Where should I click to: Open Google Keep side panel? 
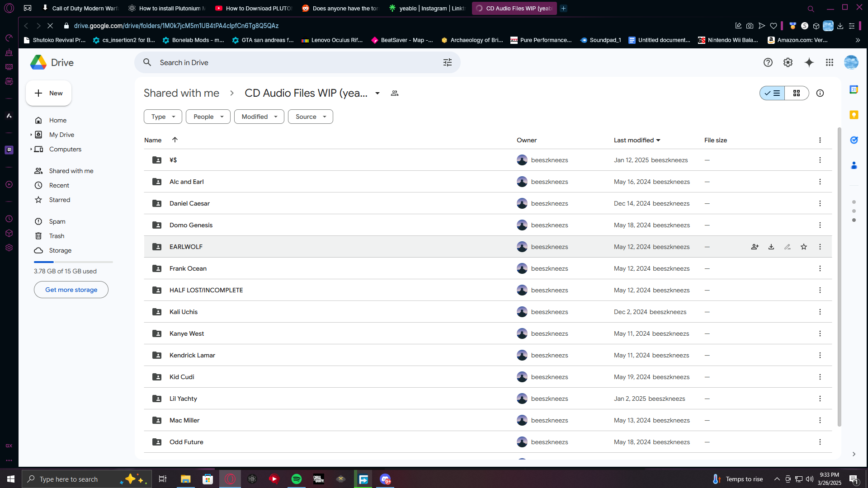point(854,115)
